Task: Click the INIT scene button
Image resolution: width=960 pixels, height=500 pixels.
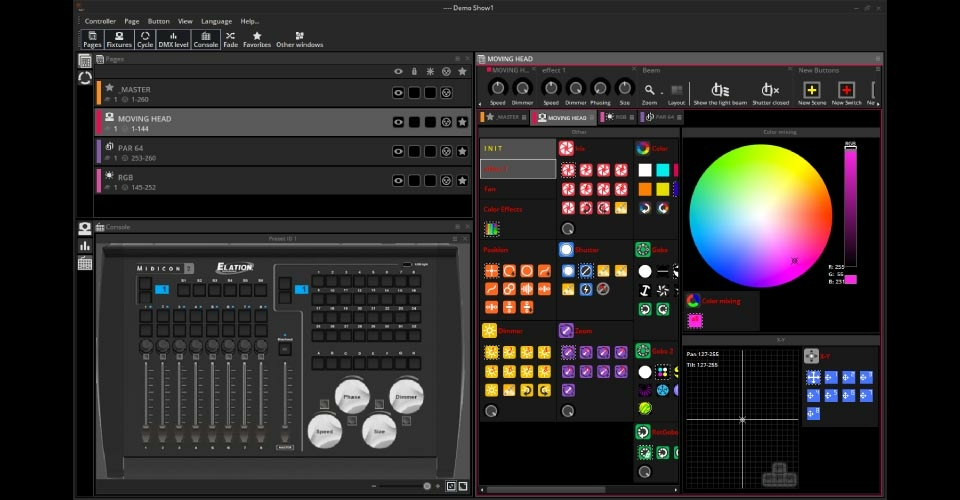Action: click(x=518, y=148)
